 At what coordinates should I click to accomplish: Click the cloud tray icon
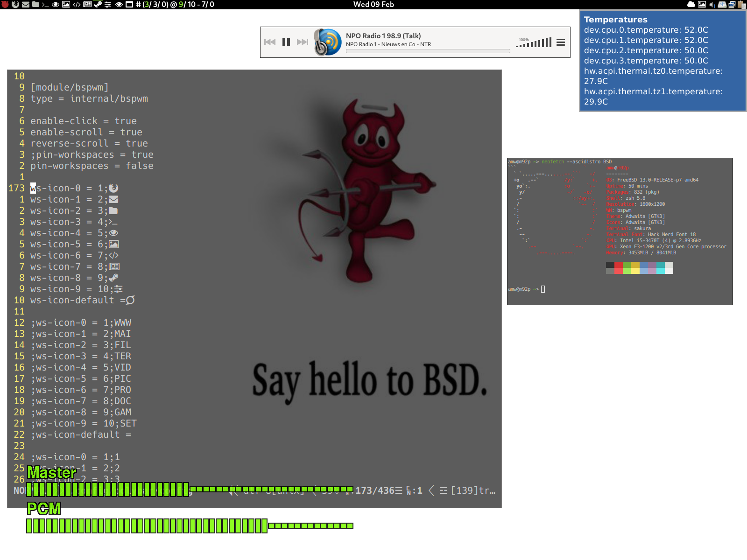click(691, 4)
